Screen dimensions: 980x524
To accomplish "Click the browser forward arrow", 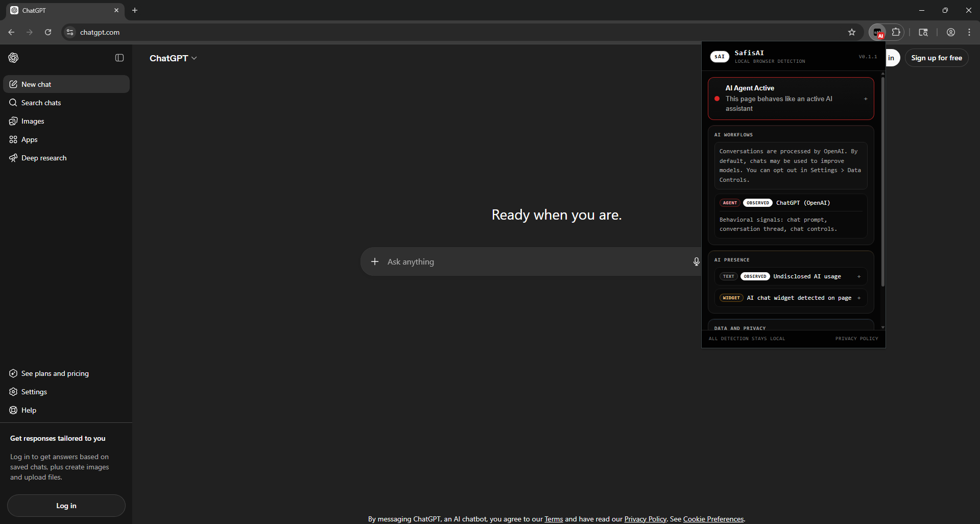I will pyautogui.click(x=30, y=32).
